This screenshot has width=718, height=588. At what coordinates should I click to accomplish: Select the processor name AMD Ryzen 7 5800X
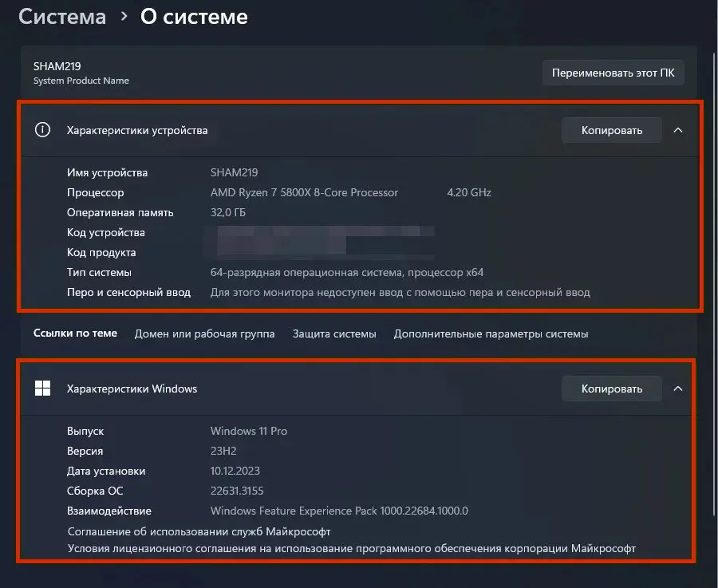pyautogui.click(x=304, y=192)
